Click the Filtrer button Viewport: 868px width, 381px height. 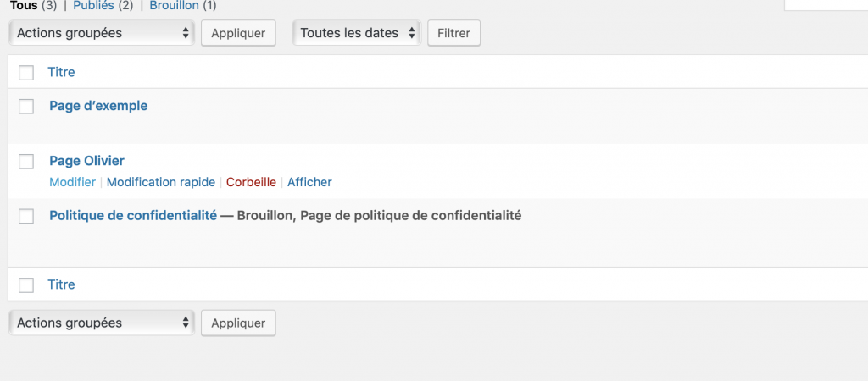(454, 33)
